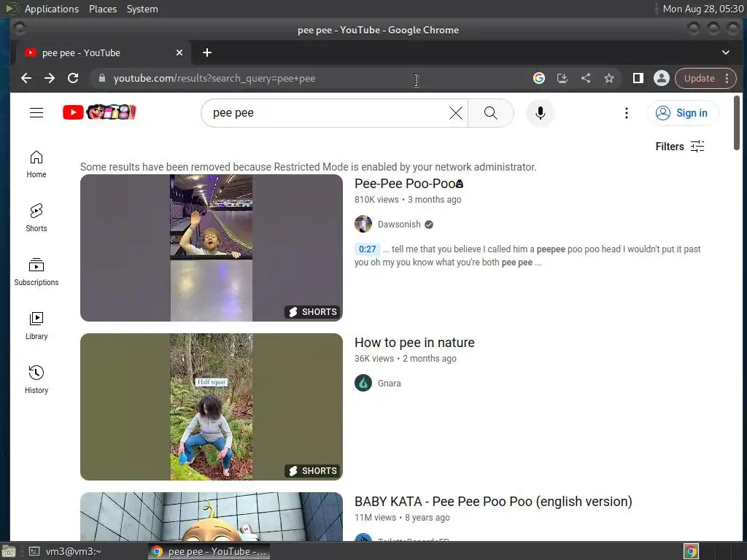Open the roller rink Shorts thumbnail
747x560 pixels.
coord(212,248)
